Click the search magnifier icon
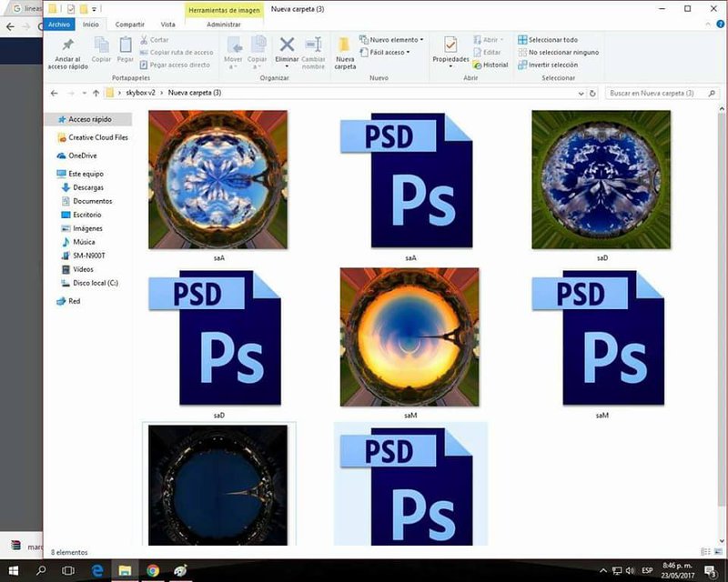Viewport: 728px width, 582px height. [x=712, y=94]
